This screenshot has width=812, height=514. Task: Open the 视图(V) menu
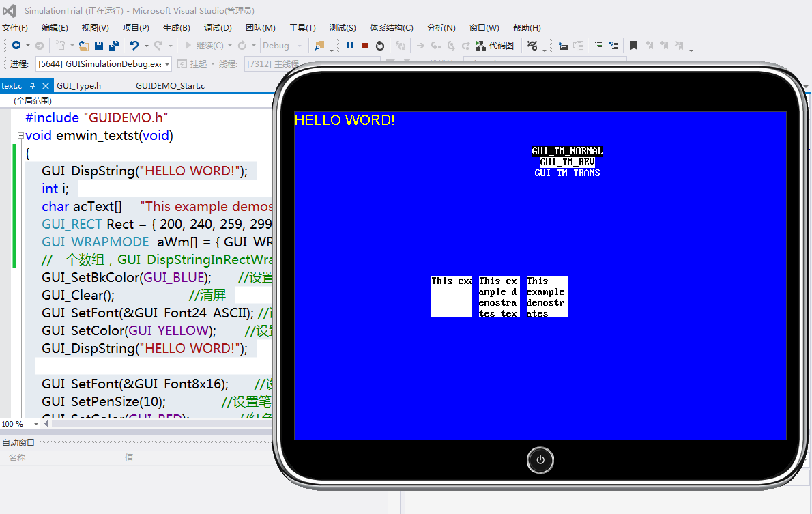point(96,27)
